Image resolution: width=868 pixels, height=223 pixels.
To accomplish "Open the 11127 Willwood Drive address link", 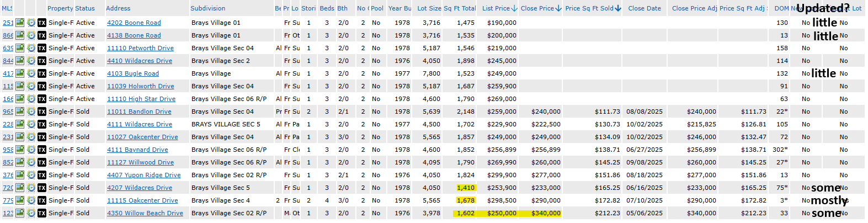I will [x=140, y=162].
